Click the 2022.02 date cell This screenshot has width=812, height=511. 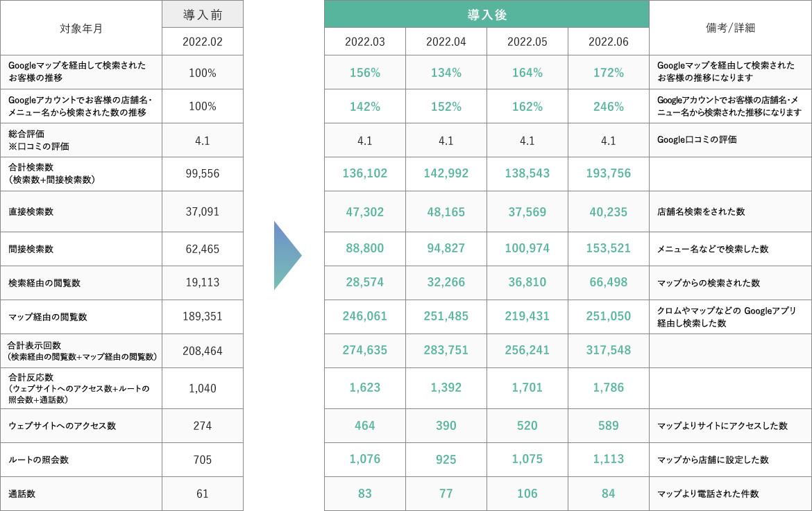click(x=203, y=42)
